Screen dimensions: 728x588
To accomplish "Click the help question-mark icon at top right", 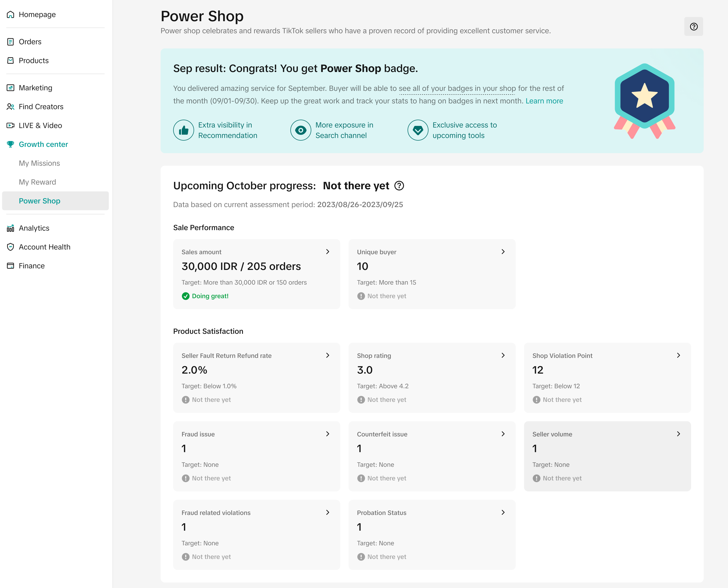I will 693,26.
